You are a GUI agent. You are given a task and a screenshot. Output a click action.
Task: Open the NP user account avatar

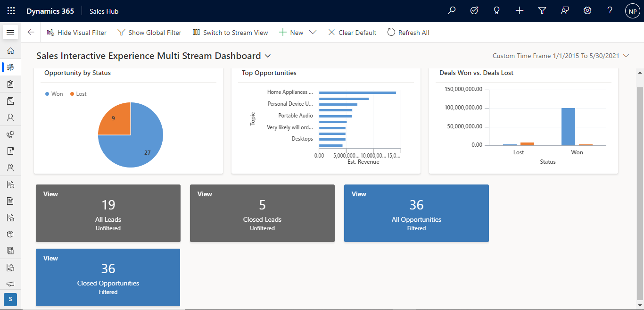click(633, 11)
